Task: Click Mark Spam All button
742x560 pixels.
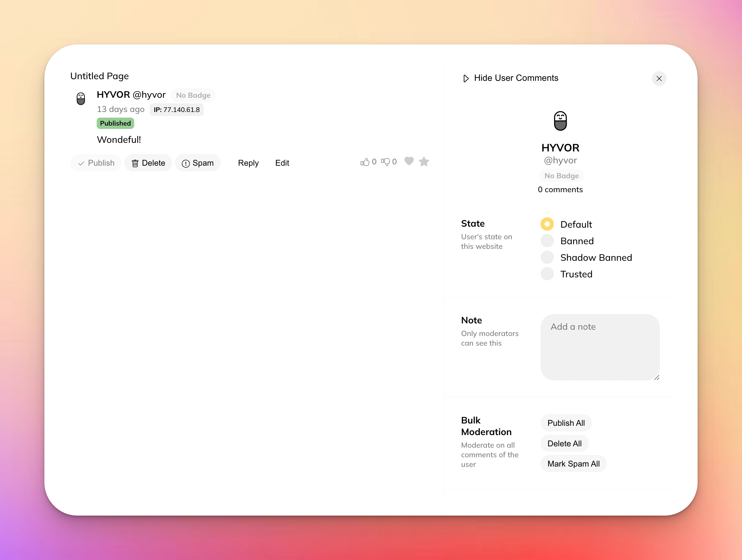Action: [x=573, y=464]
